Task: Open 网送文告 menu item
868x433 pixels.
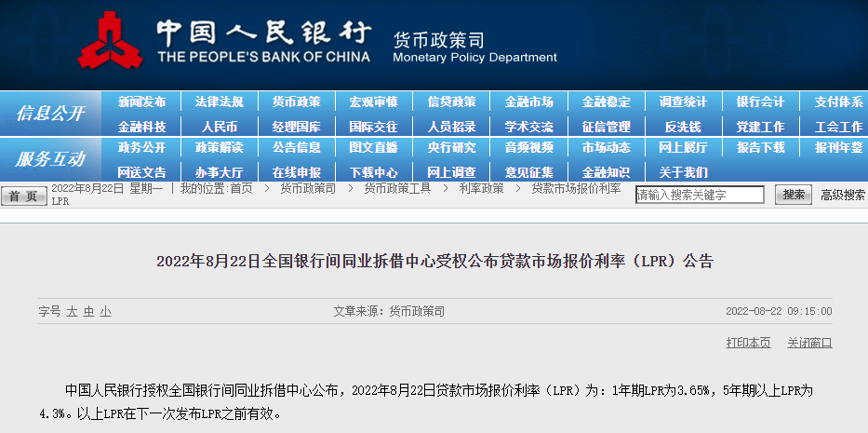Action: 141,172
